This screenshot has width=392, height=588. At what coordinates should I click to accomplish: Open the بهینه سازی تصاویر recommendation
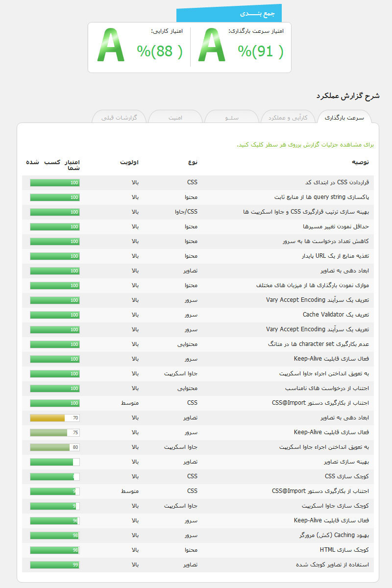click(x=198, y=462)
